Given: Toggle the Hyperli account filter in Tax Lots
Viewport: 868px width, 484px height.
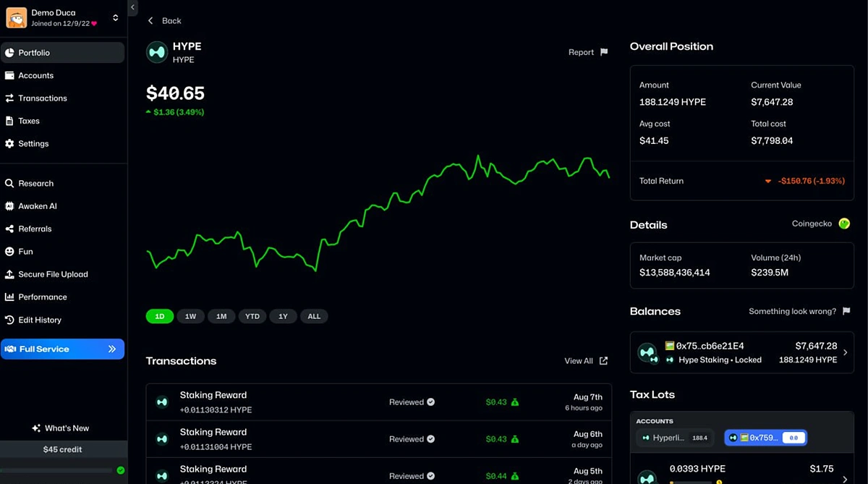Looking at the screenshot, I should (x=674, y=437).
